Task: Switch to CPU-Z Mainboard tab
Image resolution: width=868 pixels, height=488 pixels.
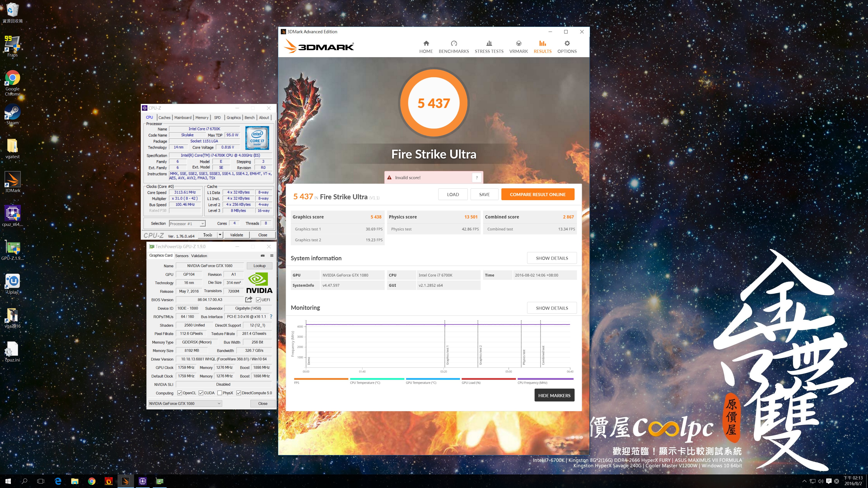Action: coord(183,117)
